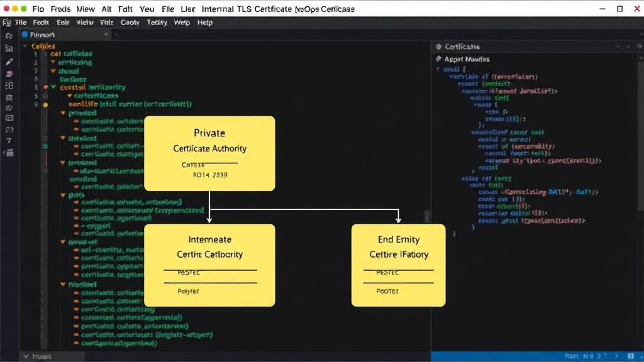Collapse the 'pirts' section triangle

coord(63,195)
